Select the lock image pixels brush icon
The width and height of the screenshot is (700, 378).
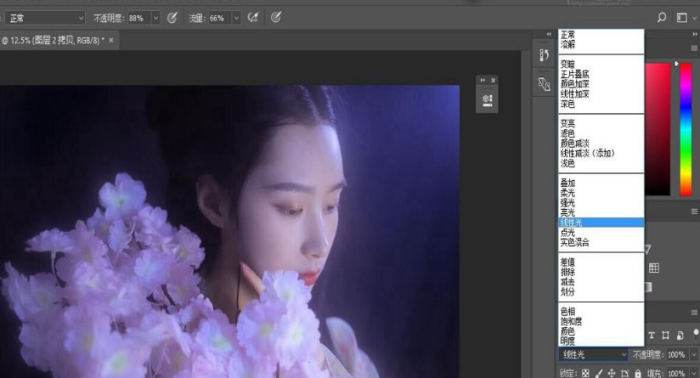pos(598,373)
